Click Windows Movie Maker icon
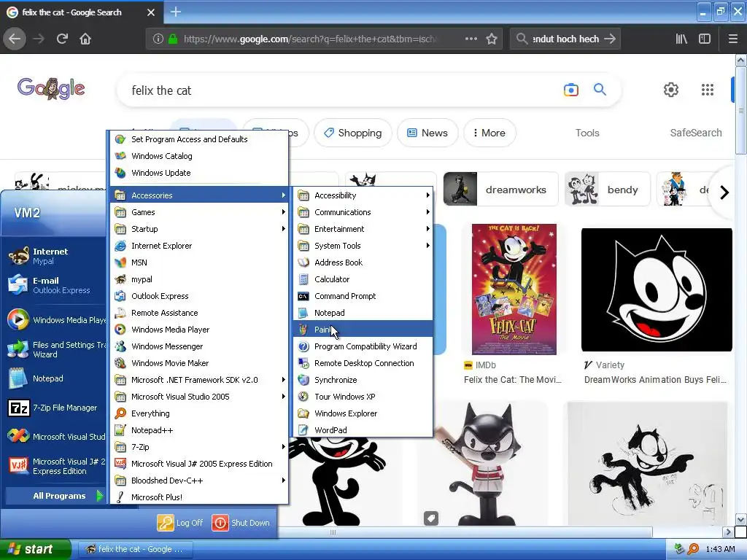This screenshot has width=747, height=560. (x=120, y=363)
